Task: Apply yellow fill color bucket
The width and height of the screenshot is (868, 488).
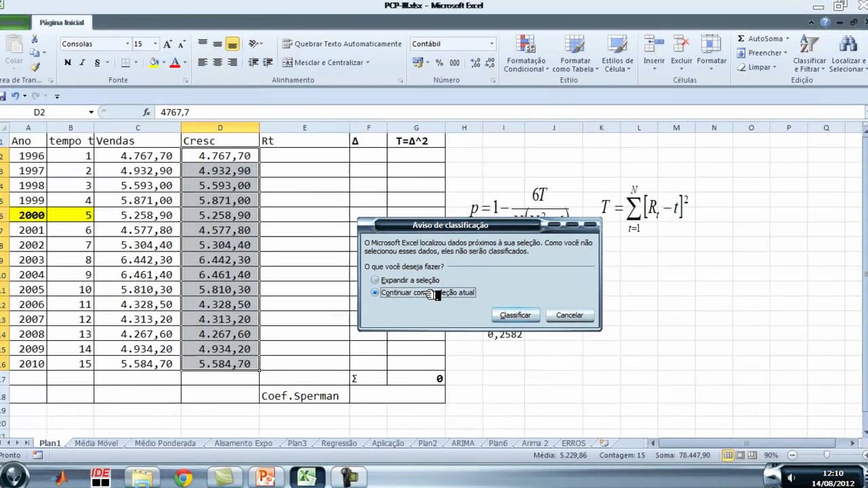Action: click(x=155, y=62)
